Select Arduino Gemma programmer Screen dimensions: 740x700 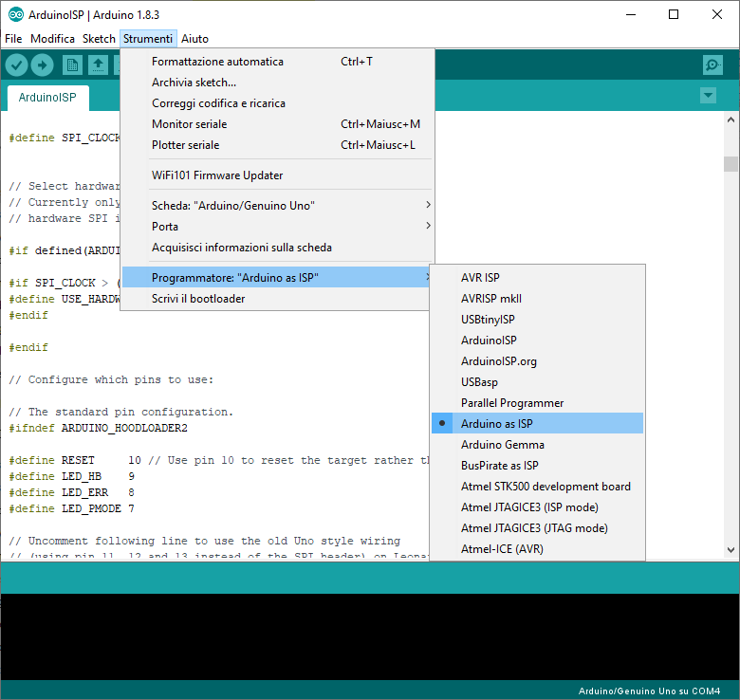point(537,445)
